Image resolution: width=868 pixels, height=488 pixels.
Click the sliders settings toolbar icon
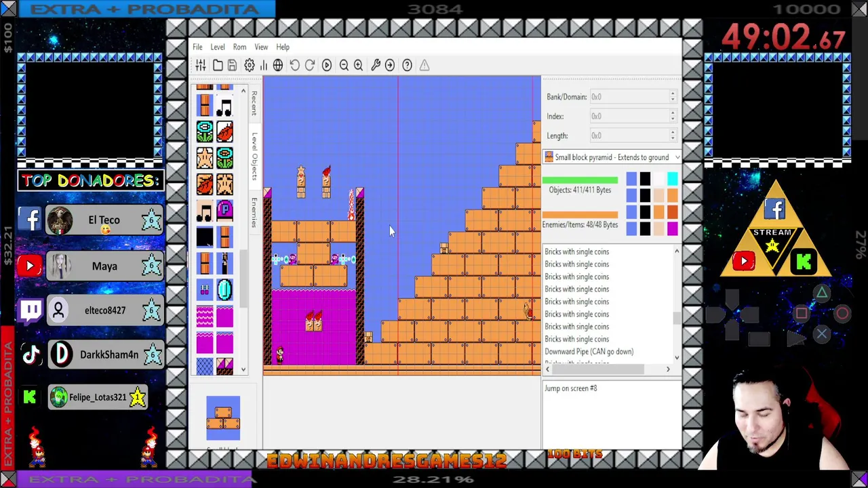201,65
